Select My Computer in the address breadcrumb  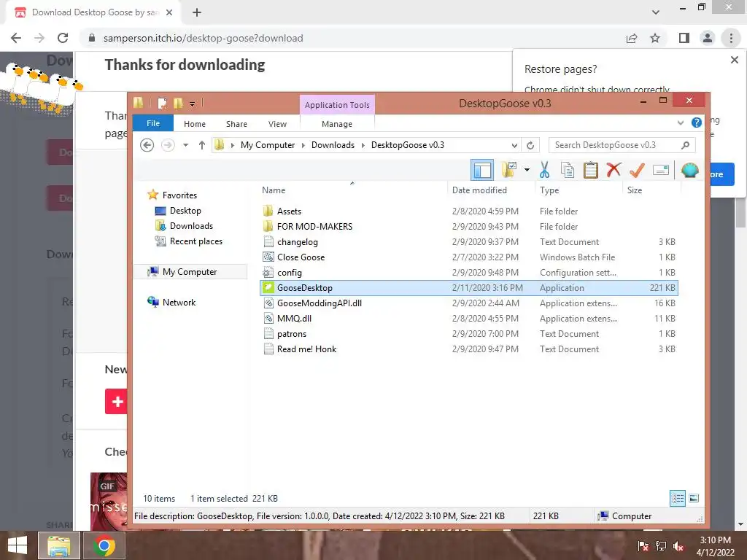pyautogui.click(x=267, y=145)
